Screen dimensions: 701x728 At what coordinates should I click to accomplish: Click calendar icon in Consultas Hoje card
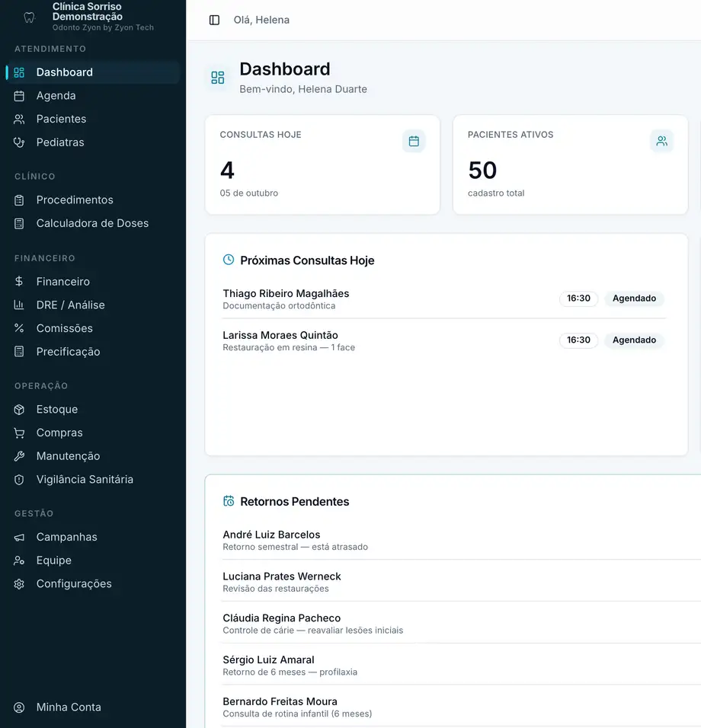pos(414,141)
